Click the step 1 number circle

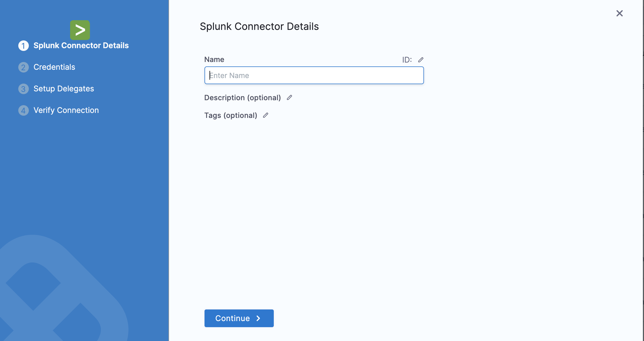(24, 46)
